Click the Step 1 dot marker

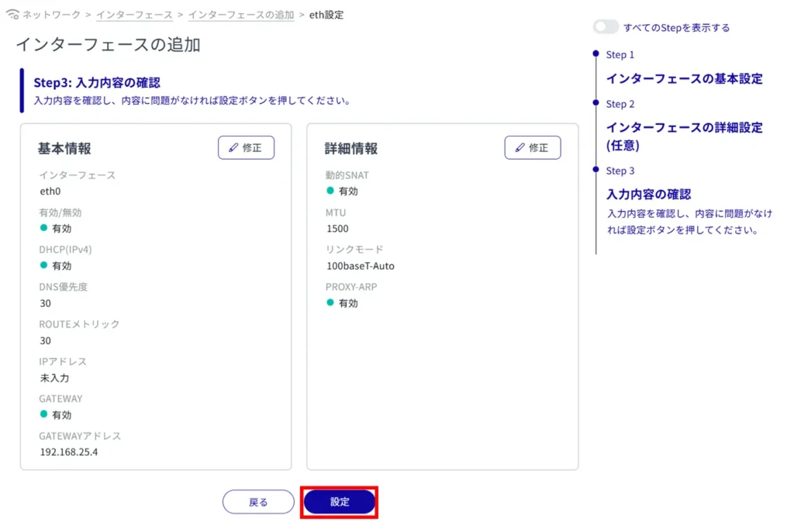point(595,54)
